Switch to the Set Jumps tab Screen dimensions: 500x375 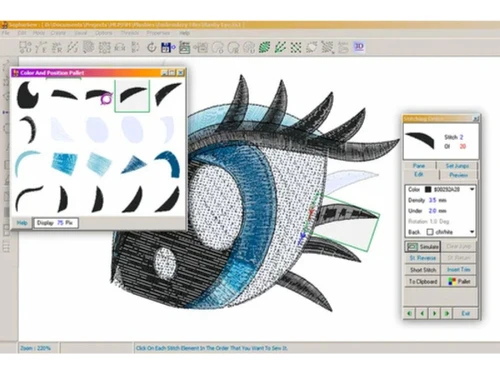[457, 166]
